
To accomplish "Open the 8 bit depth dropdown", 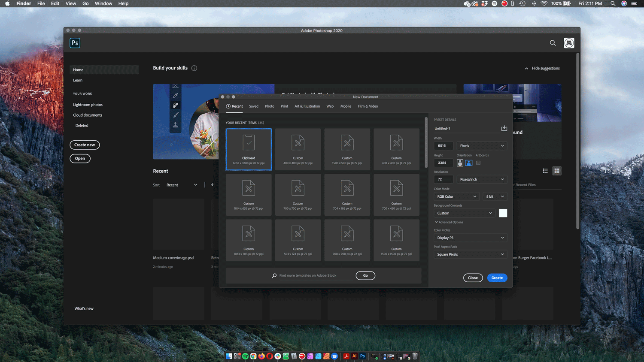I will coord(495,196).
